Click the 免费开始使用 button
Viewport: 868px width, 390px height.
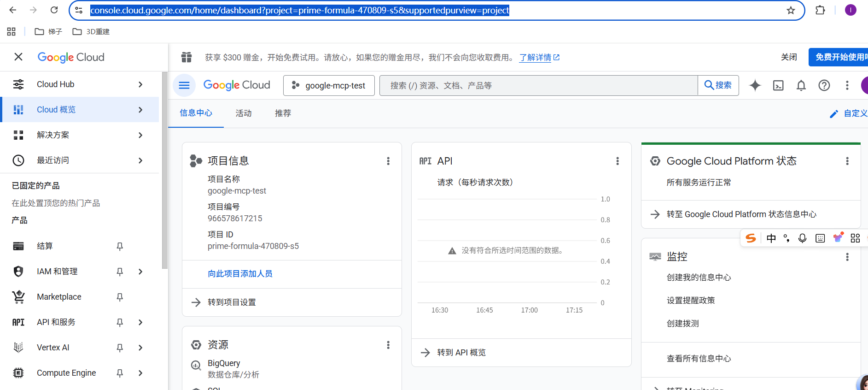click(839, 57)
